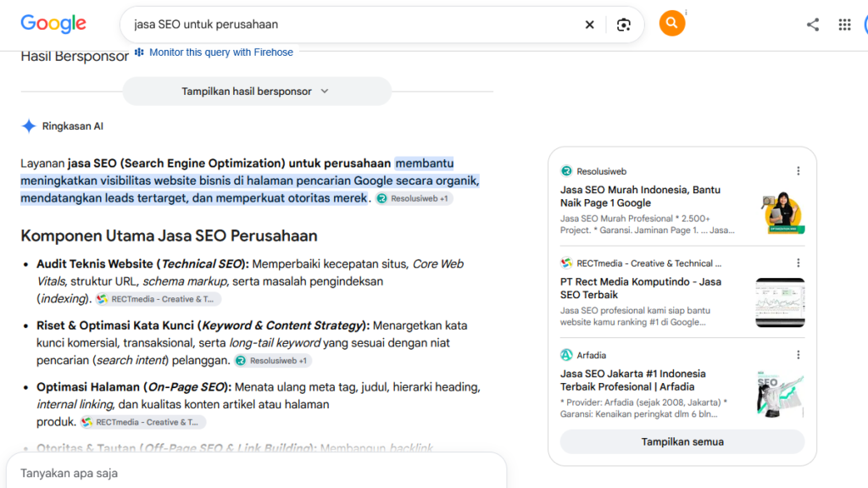Click the Hasil Bersponsor label
The width and height of the screenshot is (868, 488).
click(x=75, y=57)
